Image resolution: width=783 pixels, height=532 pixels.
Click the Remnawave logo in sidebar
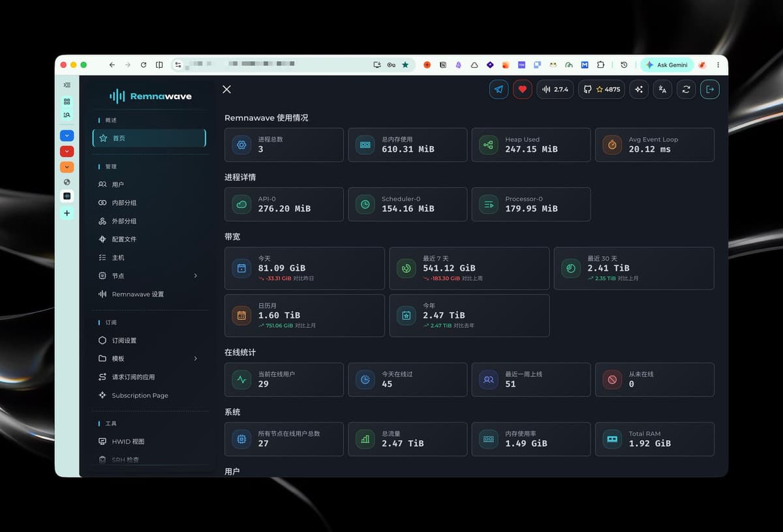tap(151, 96)
